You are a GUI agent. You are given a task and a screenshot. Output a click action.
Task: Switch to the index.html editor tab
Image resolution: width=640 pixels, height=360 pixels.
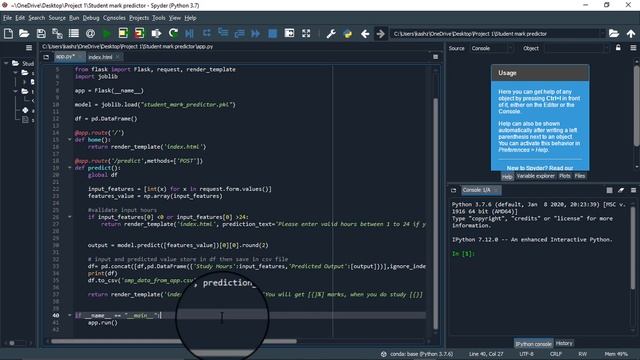click(x=100, y=57)
